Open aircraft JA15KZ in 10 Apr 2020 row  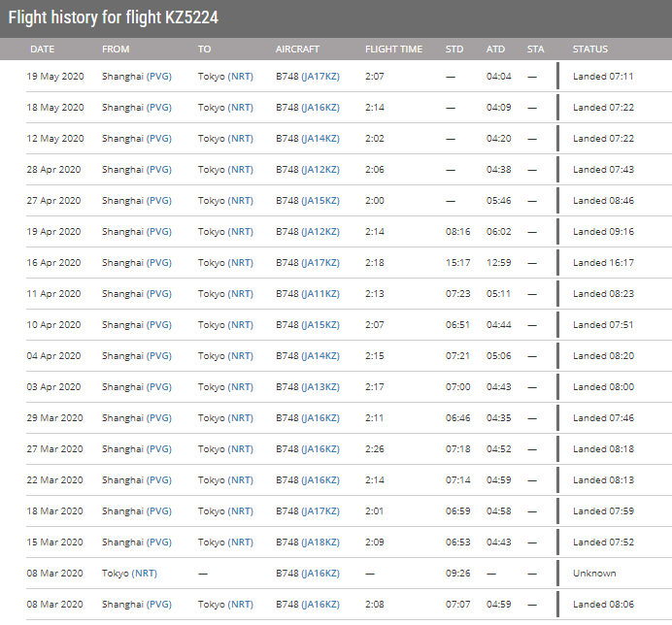coord(320,325)
